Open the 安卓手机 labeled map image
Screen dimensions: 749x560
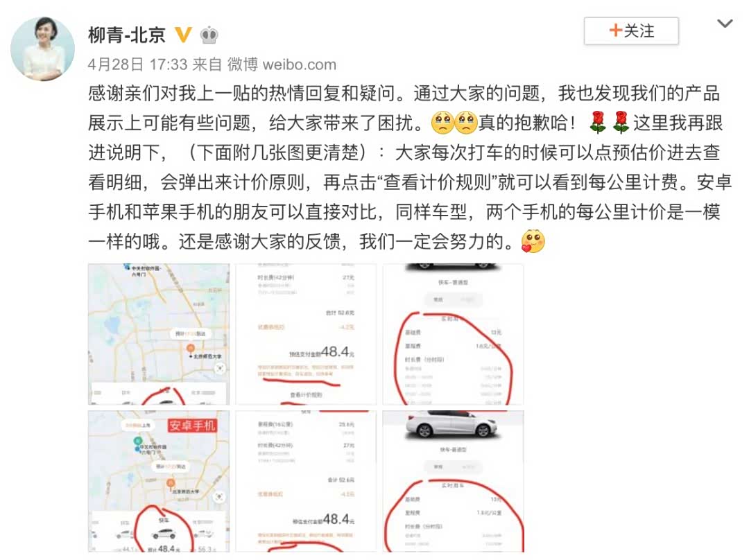(x=159, y=481)
